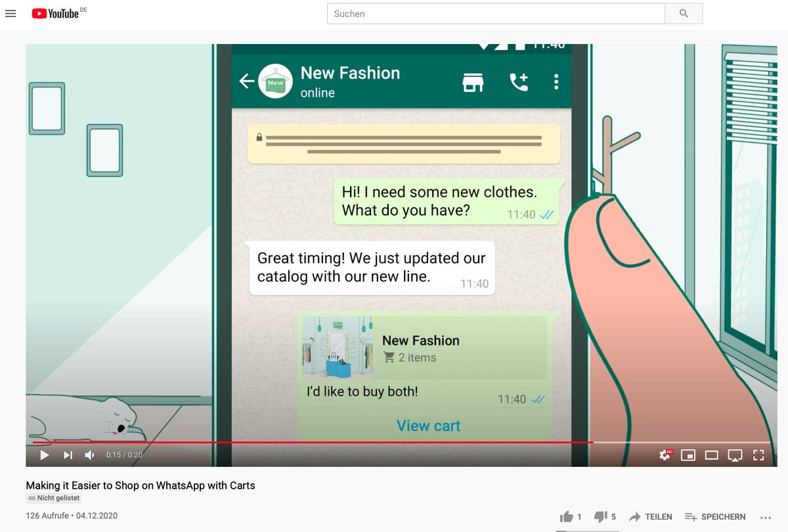Go to YouTube home via logo
The height and width of the screenshot is (532, 788).
(x=55, y=13)
